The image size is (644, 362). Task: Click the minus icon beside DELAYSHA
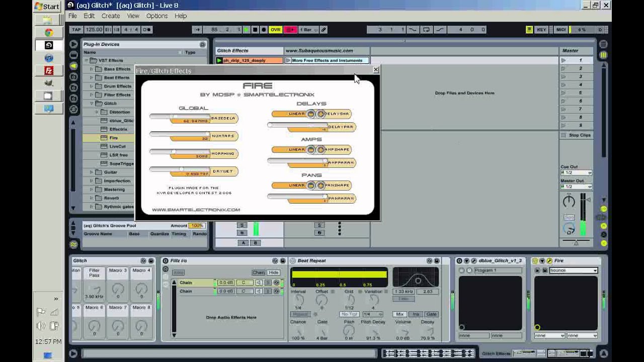click(311, 114)
